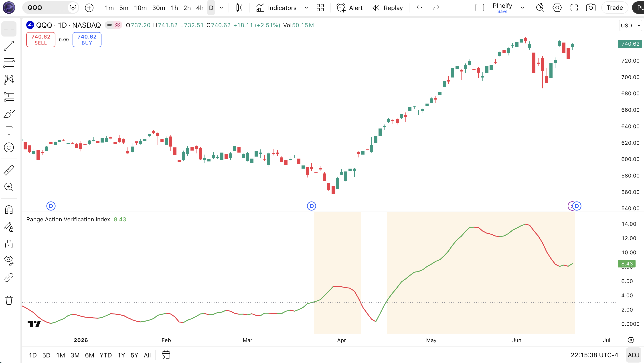Open the candlestick chart type selector
Screen dimensions: 644x363
click(239, 8)
